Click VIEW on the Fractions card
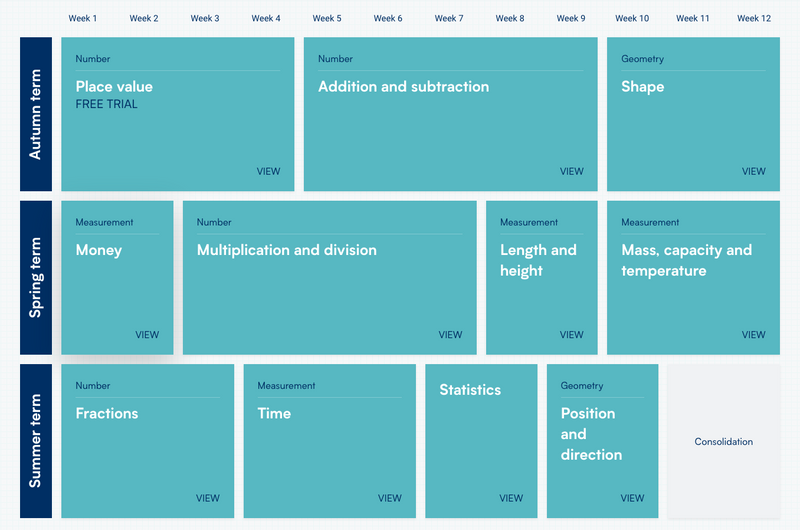The image size is (800, 530). (x=207, y=498)
